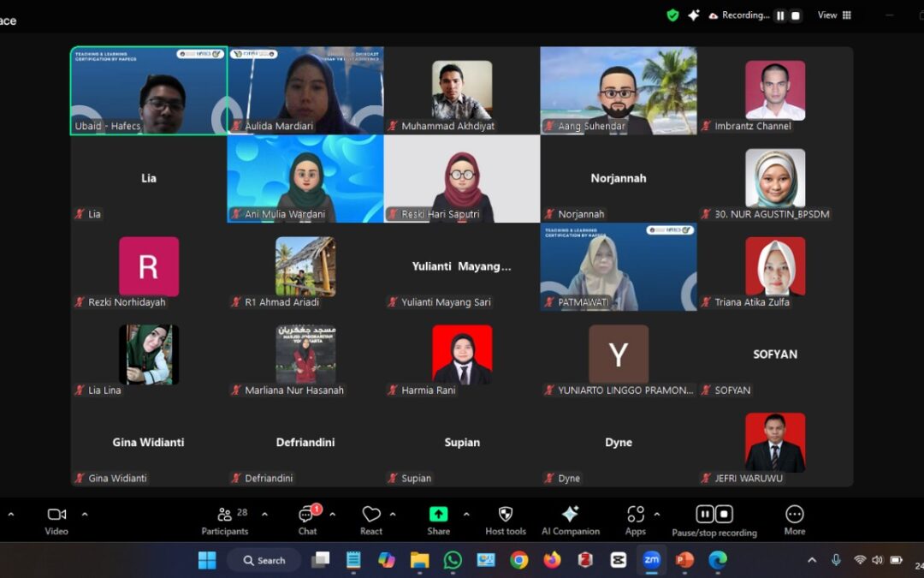Select Reski Hari Saputri avatar tile

462,179
